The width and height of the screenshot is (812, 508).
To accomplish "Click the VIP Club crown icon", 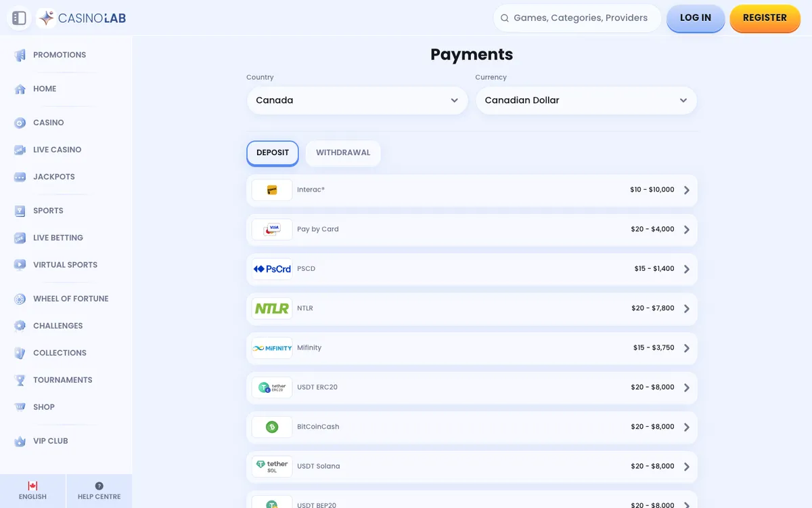I will [20, 441].
